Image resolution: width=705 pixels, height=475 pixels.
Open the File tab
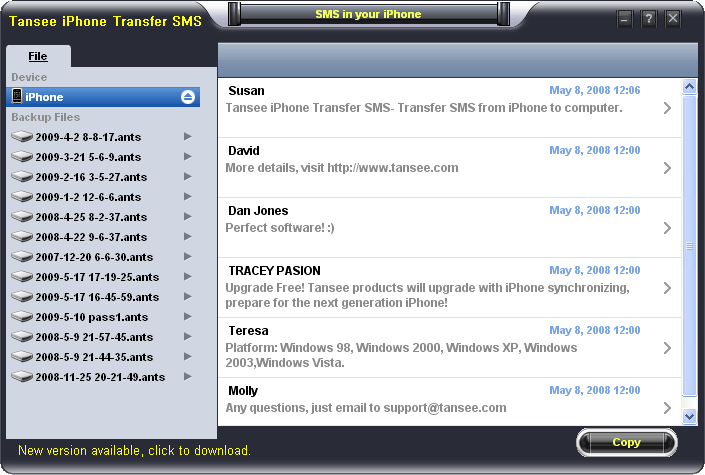tap(38, 56)
